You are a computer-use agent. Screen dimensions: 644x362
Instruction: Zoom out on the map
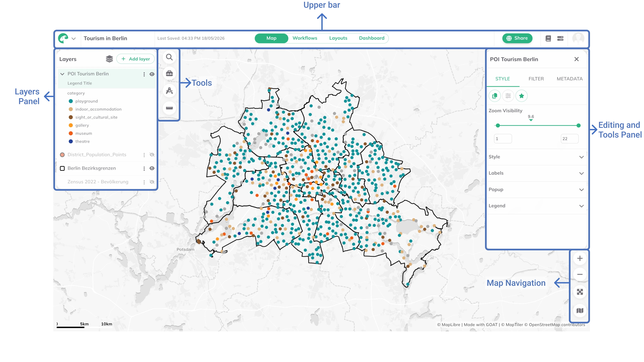point(580,275)
